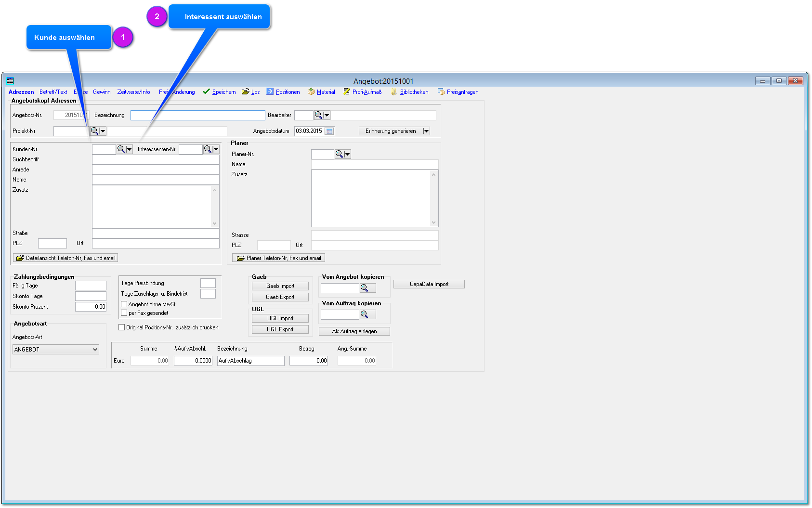This screenshot has width=812, height=508.
Task: Click the Material box icon
Action: (311, 91)
